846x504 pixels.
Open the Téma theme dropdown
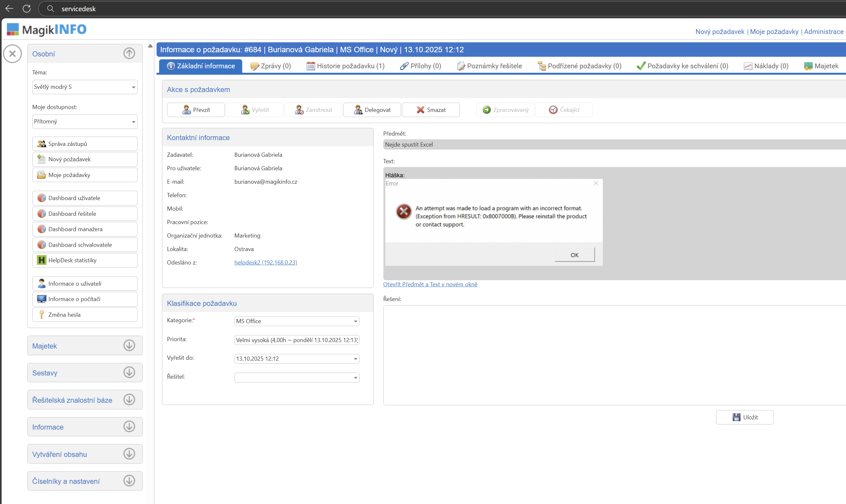point(85,87)
